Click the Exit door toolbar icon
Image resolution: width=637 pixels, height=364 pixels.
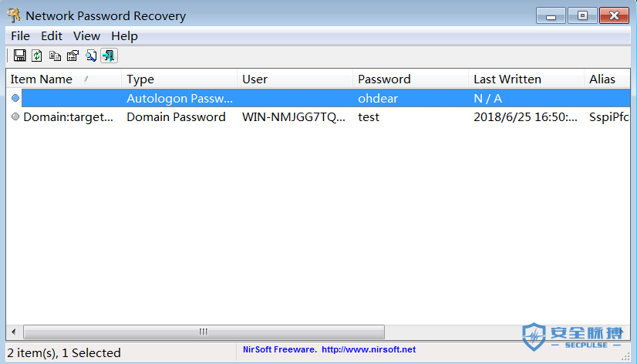(109, 56)
